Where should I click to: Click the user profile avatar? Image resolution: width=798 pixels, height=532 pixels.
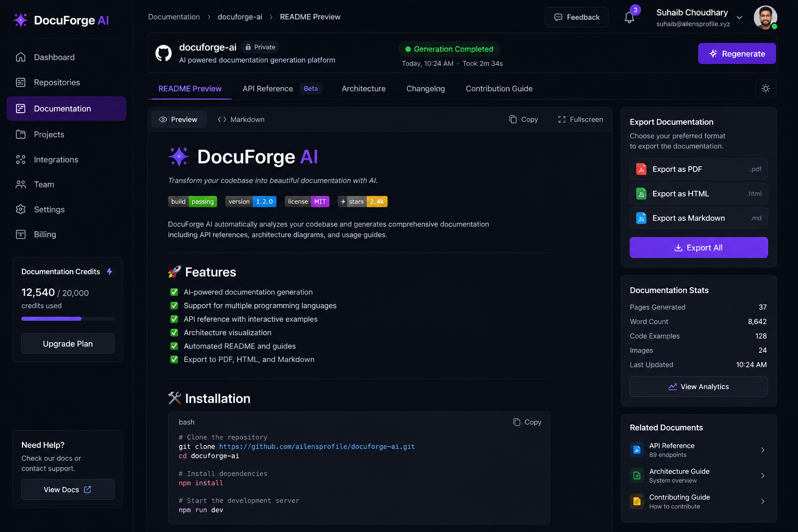point(765,18)
